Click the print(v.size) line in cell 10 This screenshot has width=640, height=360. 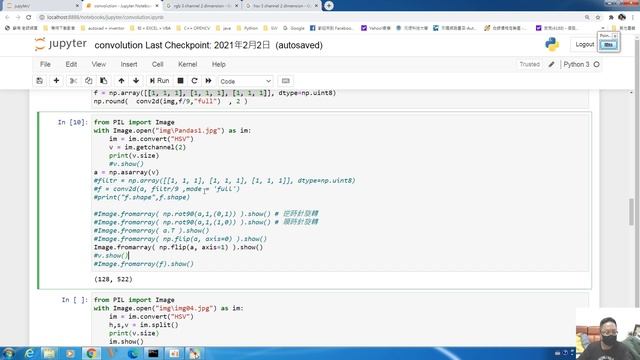pos(134,156)
